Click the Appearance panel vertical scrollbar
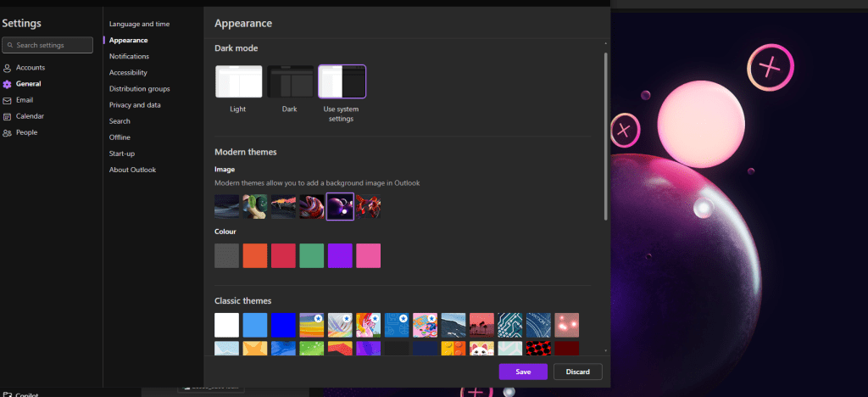The width and height of the screenshot is (868, 397). pos(605,136)
